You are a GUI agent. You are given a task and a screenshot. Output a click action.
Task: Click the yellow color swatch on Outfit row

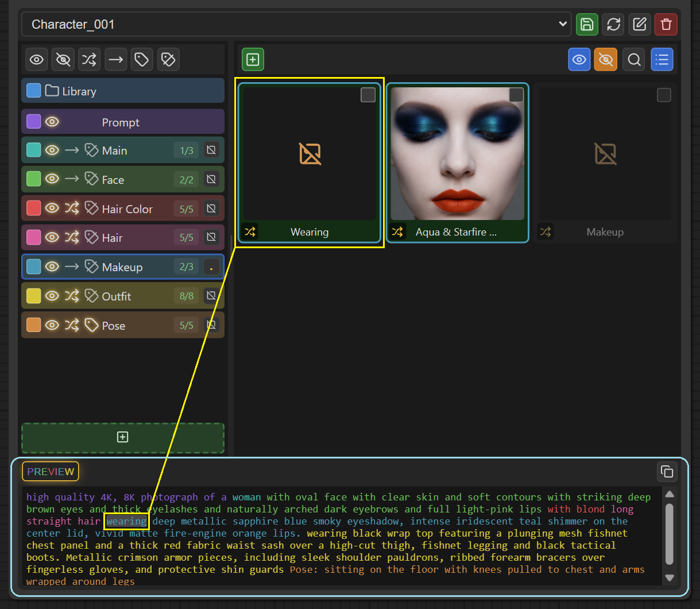click(34, 296)
